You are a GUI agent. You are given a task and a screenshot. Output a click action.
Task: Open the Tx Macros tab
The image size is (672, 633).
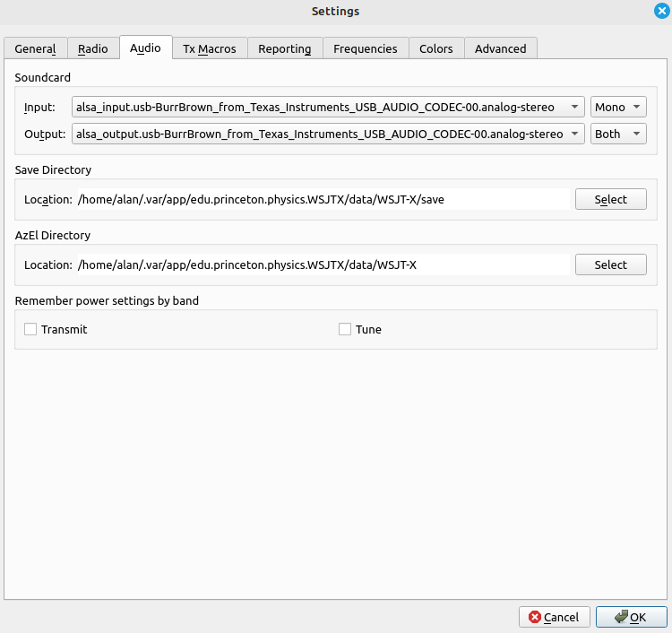coord(210,48)
